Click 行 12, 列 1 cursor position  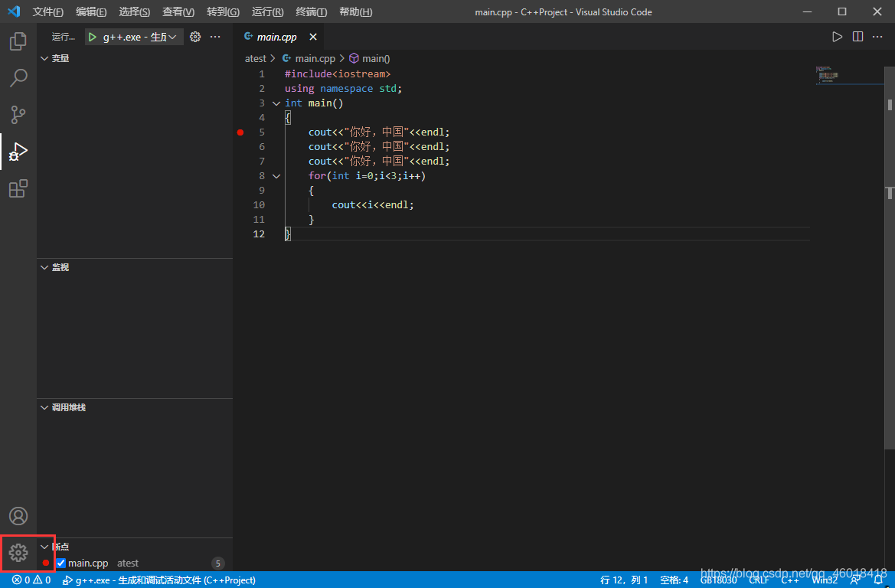tap(624, 580)
